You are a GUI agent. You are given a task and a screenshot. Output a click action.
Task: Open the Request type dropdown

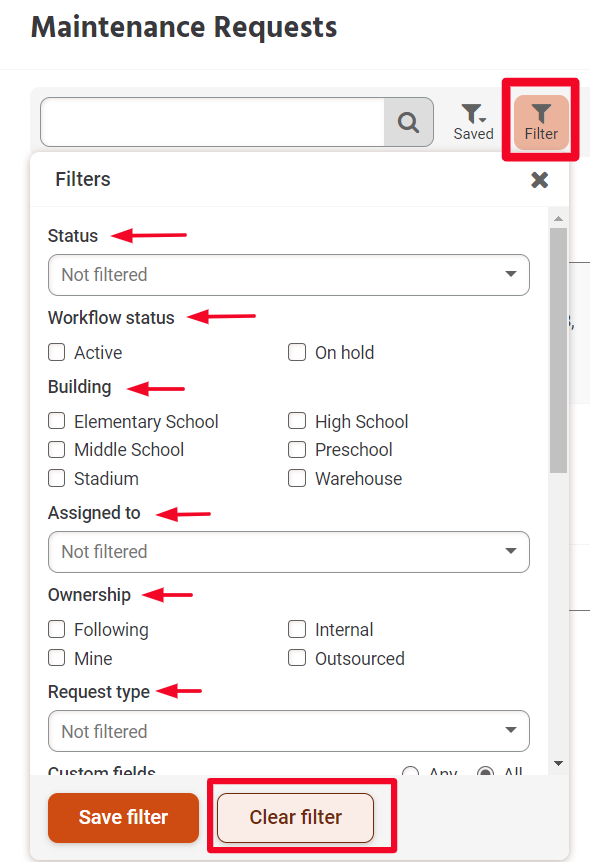click(x=289, y=731)
